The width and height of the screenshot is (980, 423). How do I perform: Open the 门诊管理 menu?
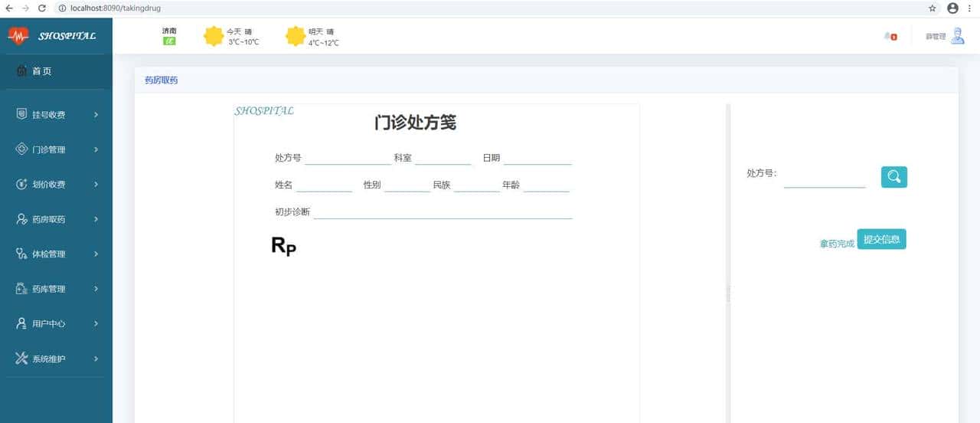tap(57, 149)
